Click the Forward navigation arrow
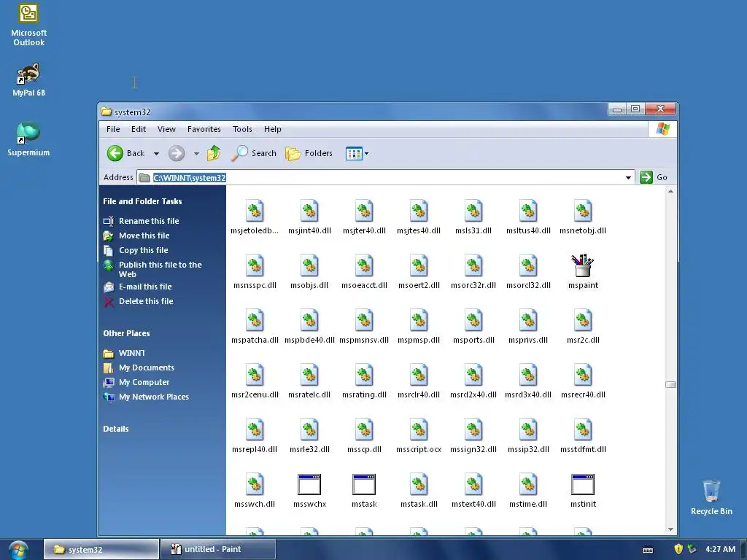The height and width of the screenshot is (560, 747). 177,153
